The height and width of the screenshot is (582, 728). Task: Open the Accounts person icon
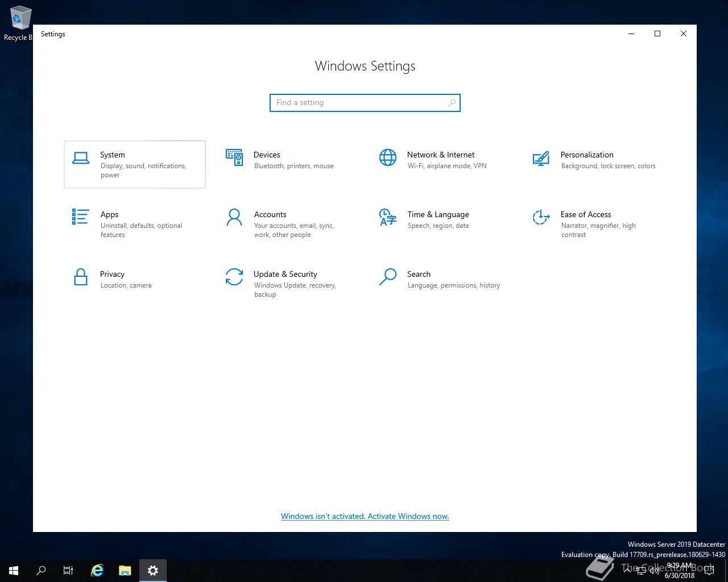pyautogui.click(x=234, y=217)
